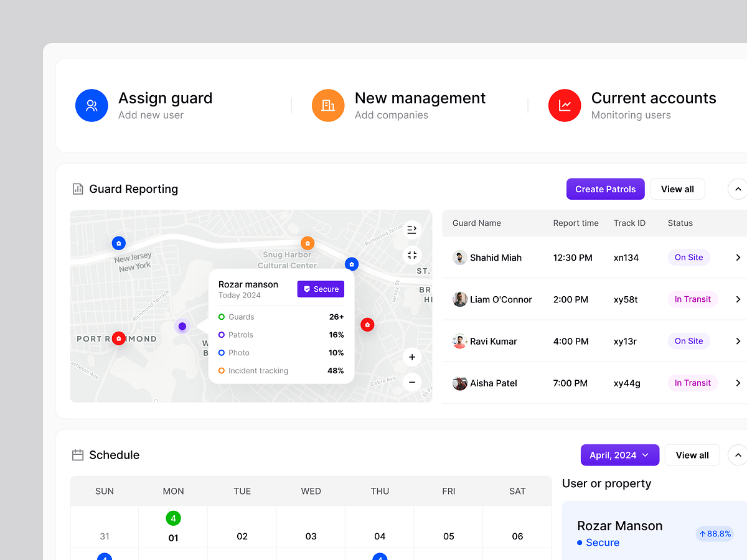The height and width of the screenshot is (560, 747).
Task: Expand Liam O'Connor row arrow
Action: click(738, 299)
